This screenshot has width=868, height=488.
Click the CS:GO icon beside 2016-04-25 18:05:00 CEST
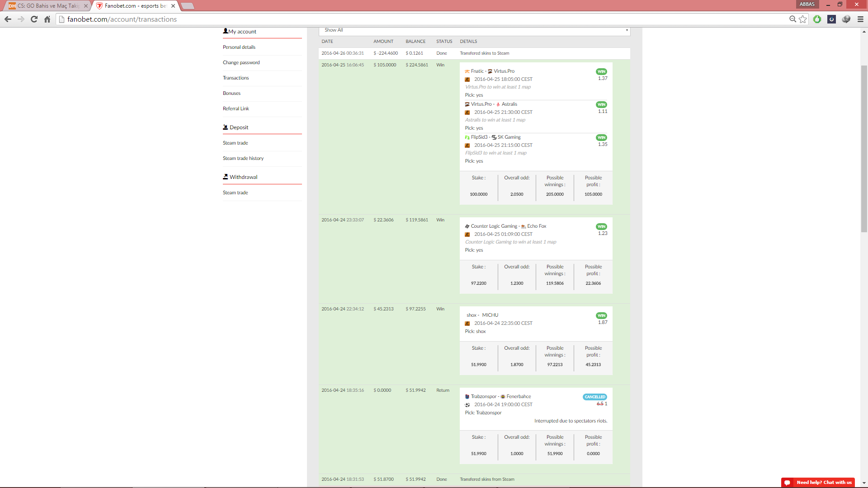[467, 80]
